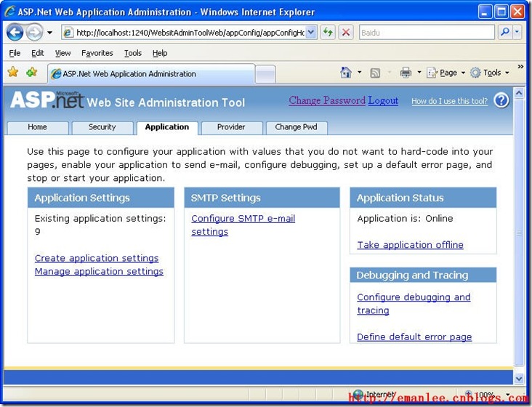
Task: Click the IE logo in title bar
Action: [10, 11]
